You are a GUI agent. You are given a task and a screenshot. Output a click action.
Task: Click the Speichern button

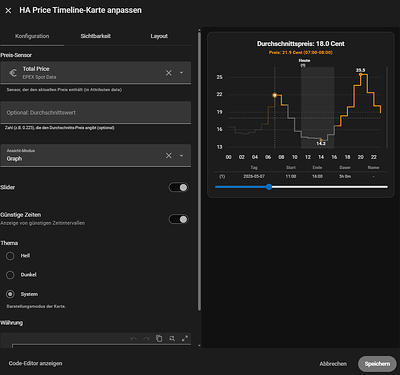coord(377,364)
